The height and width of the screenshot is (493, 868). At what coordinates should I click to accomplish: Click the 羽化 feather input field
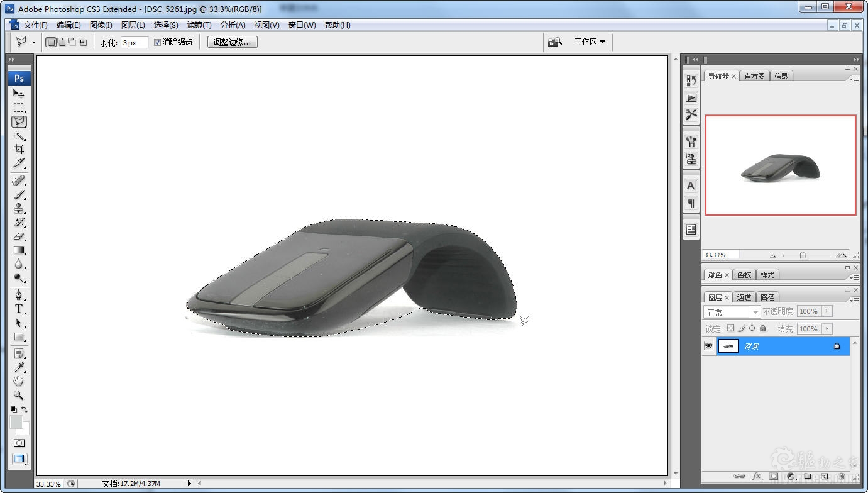[x=135, y=43]
